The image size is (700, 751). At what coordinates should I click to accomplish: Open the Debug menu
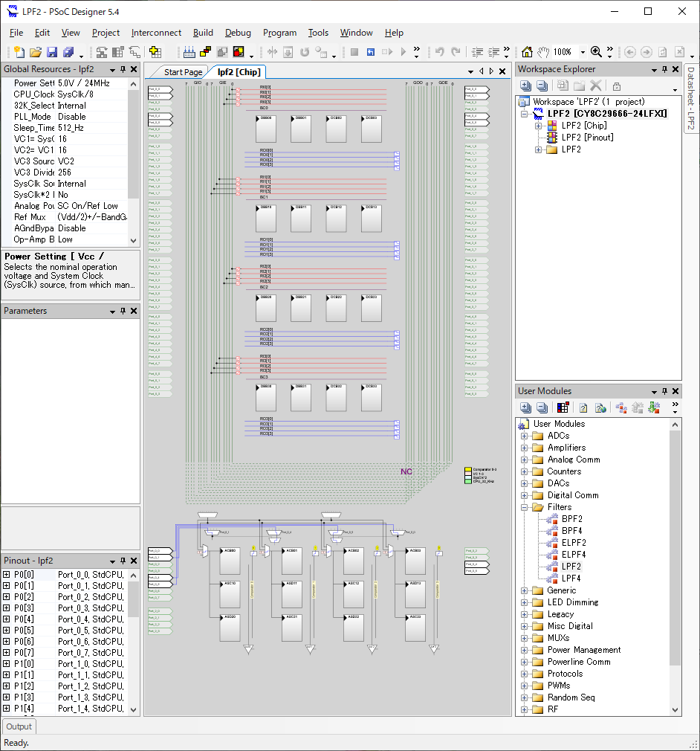(238, 33)
